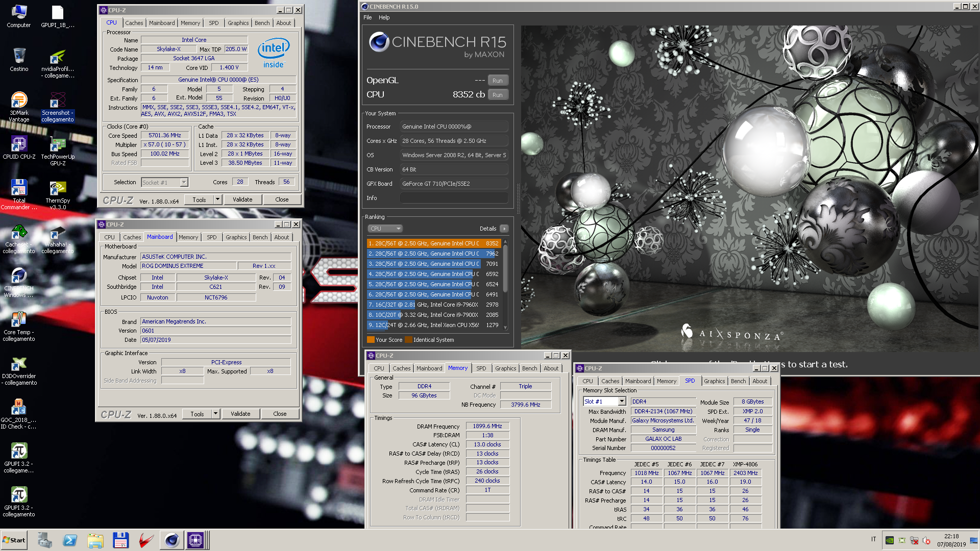Switch to Cinebench via its taskbar button
Screen dimensions: 980x551
[171, 540]
